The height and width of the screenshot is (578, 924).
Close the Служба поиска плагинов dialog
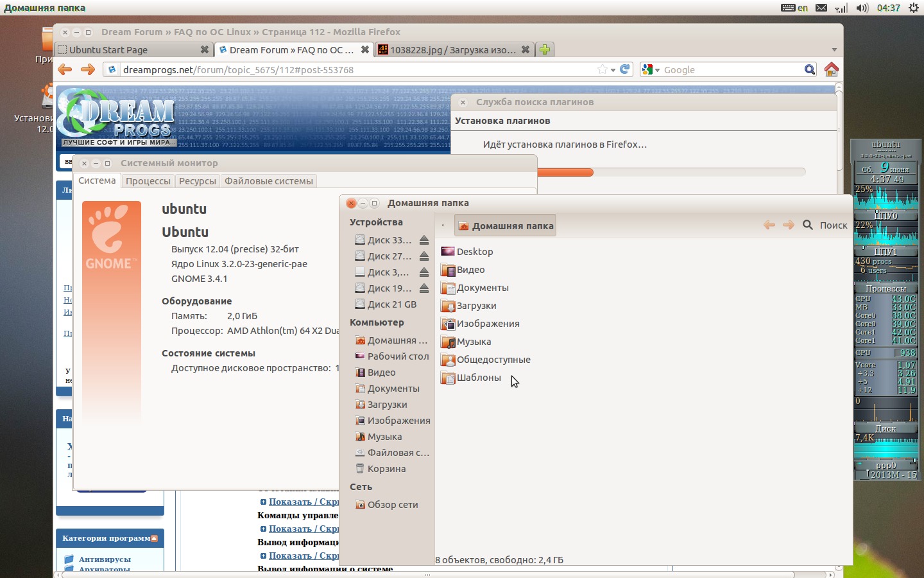pyautogui.click(x=463, y=102)
